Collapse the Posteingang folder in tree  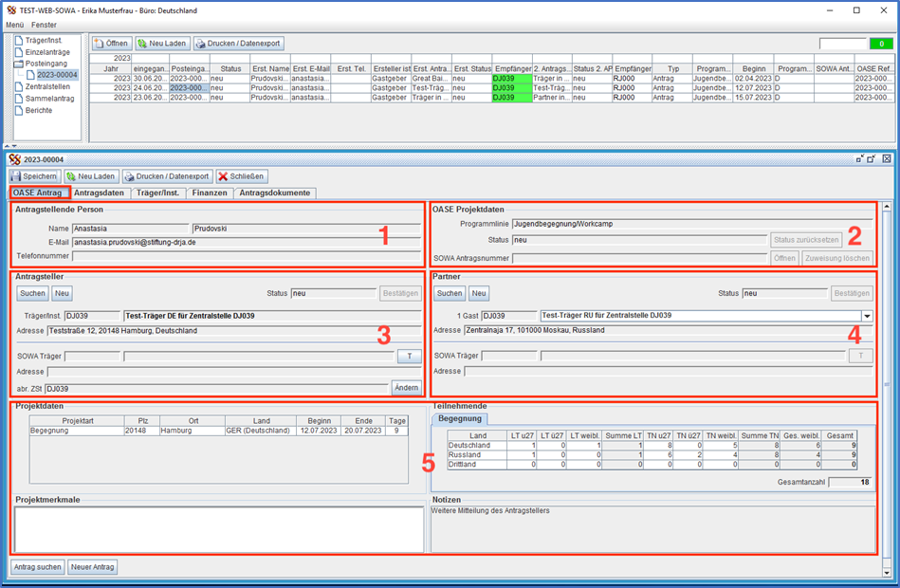[20, 64]
